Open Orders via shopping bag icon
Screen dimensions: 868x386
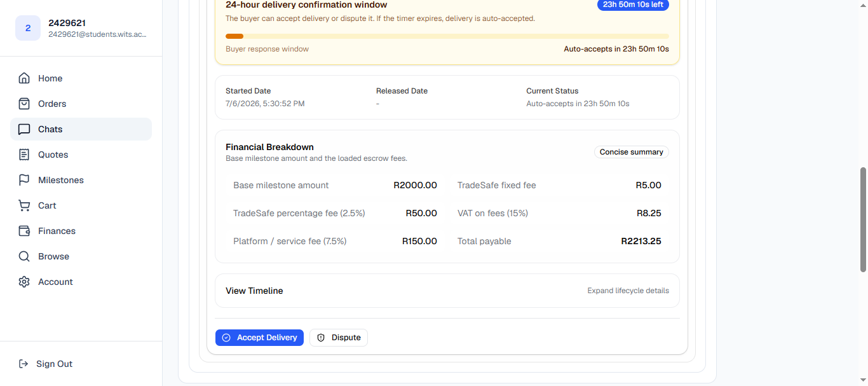coord(24,104)
